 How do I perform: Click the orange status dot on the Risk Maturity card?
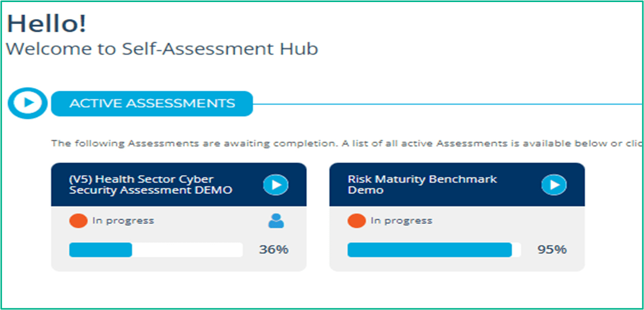tap(356, 221)
